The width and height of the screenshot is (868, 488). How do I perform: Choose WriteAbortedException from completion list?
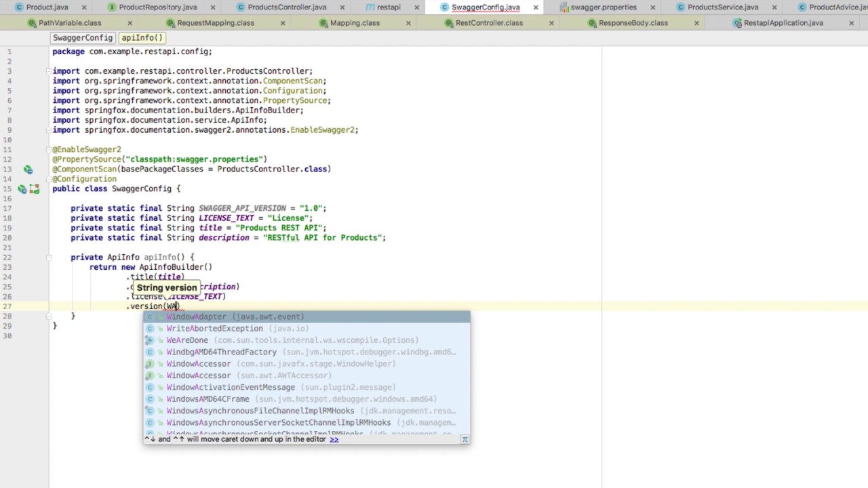pos(307,329)
